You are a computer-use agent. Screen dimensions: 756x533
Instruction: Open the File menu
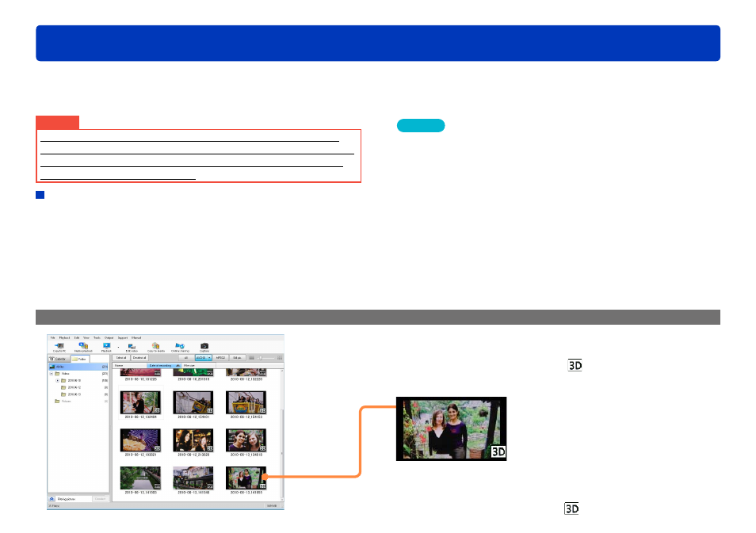pos(53,338)
